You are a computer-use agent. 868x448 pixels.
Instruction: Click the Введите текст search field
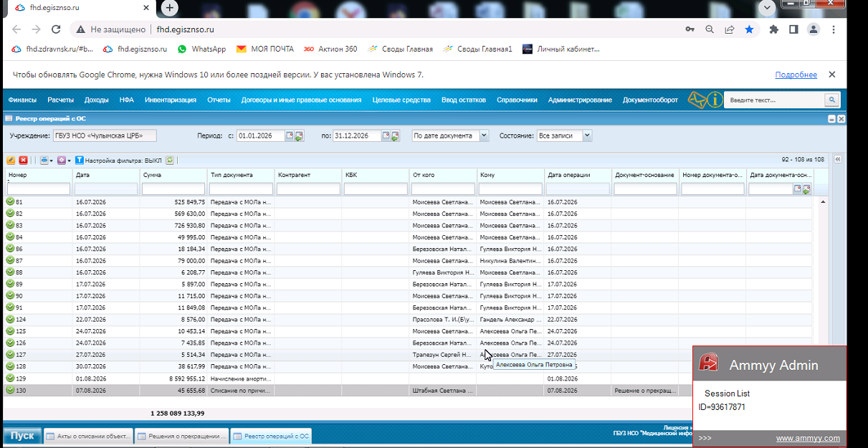click(774, 100)
